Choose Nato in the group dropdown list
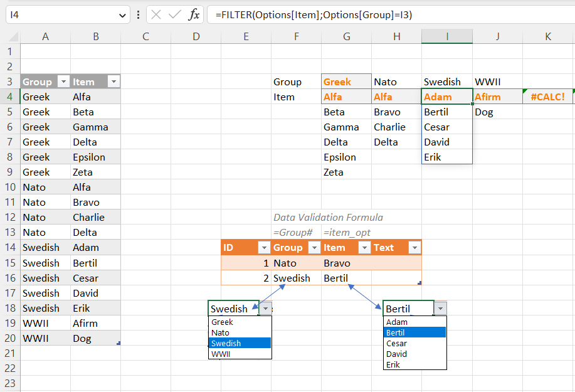Screen dimensions: 575x392 point(240,332)
